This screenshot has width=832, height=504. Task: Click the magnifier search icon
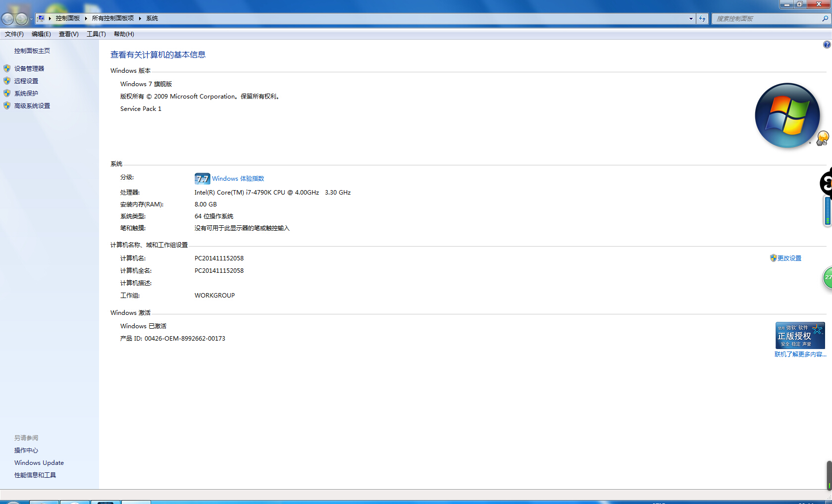point(825,19)
